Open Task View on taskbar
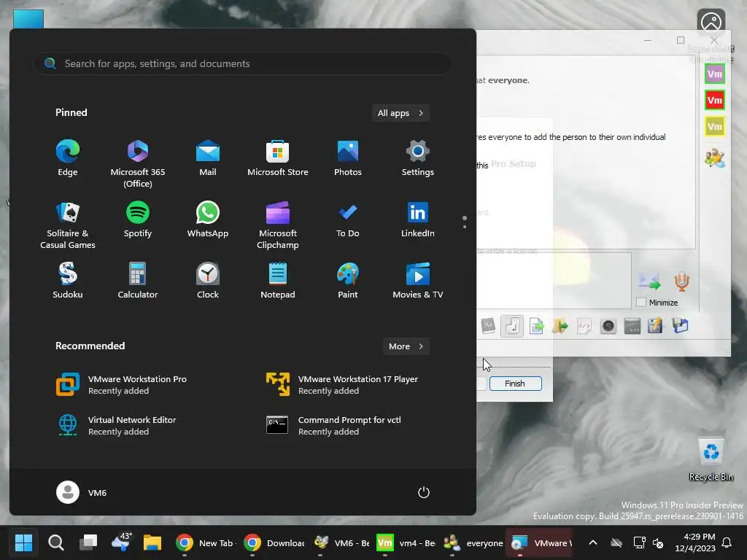The height and width of the screenshot is (560, 747). pos(88,542)
